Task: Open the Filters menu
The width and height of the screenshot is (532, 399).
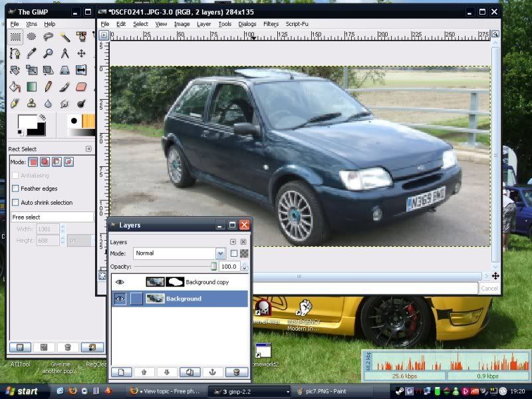Action: coord(271,24)
